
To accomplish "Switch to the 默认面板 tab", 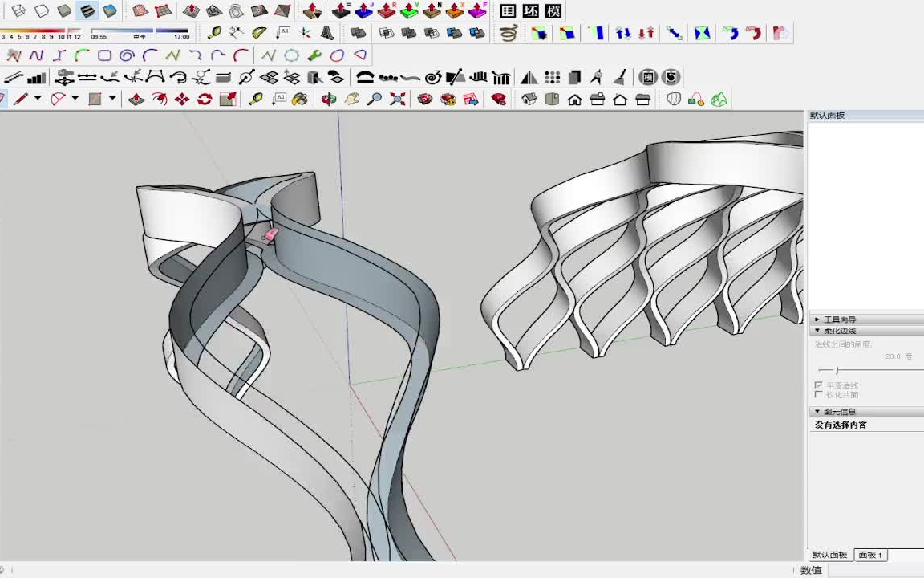I will pyautogui.click(x=830, y=555).
